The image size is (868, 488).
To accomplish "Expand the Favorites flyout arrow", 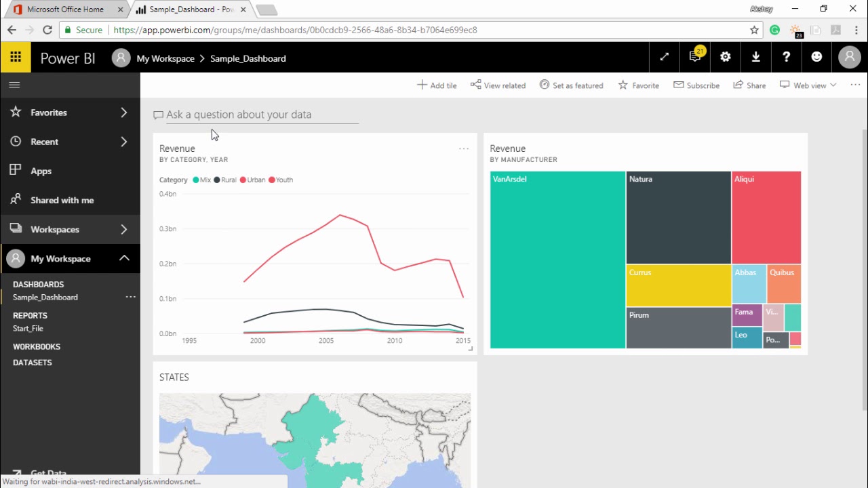I will click(124, 113).
